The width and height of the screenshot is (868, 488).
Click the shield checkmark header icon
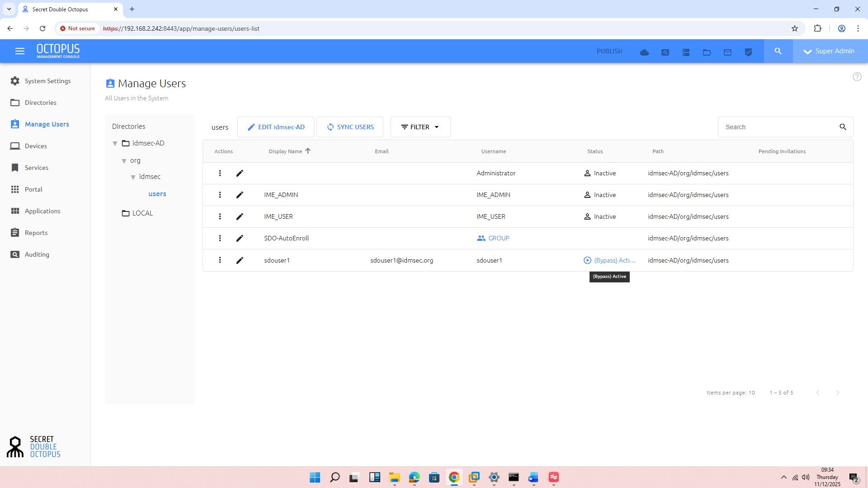click(x=748, y=52)
